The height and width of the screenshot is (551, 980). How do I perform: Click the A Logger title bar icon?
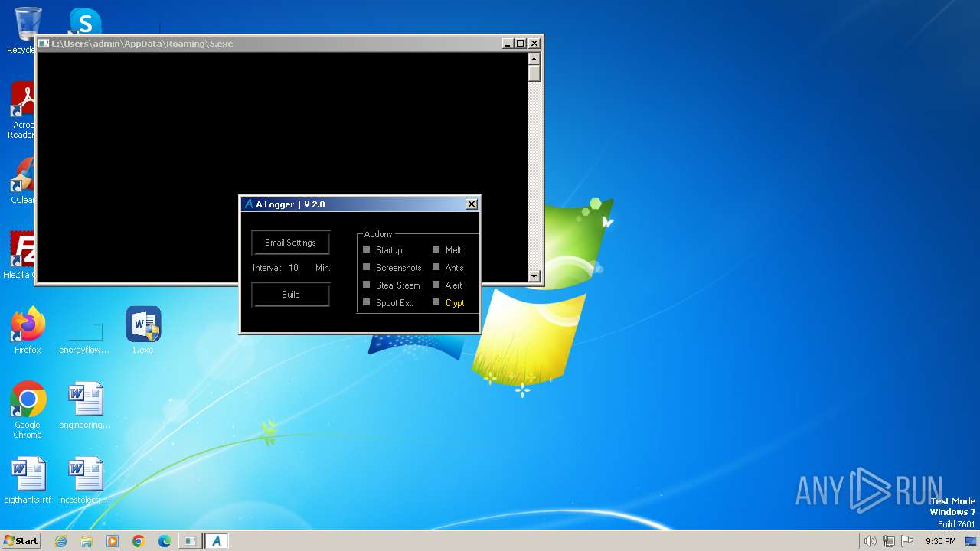(248, 204)
